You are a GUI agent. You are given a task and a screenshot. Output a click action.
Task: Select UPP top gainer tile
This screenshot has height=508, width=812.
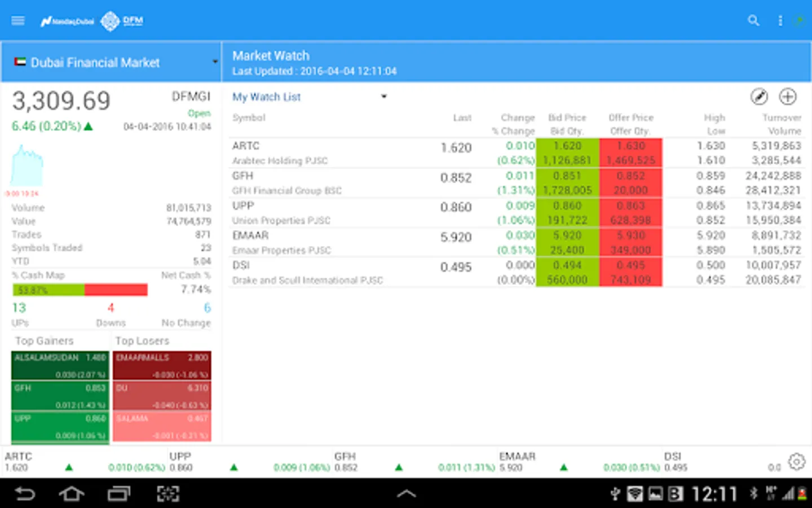(x=60, y=427)
